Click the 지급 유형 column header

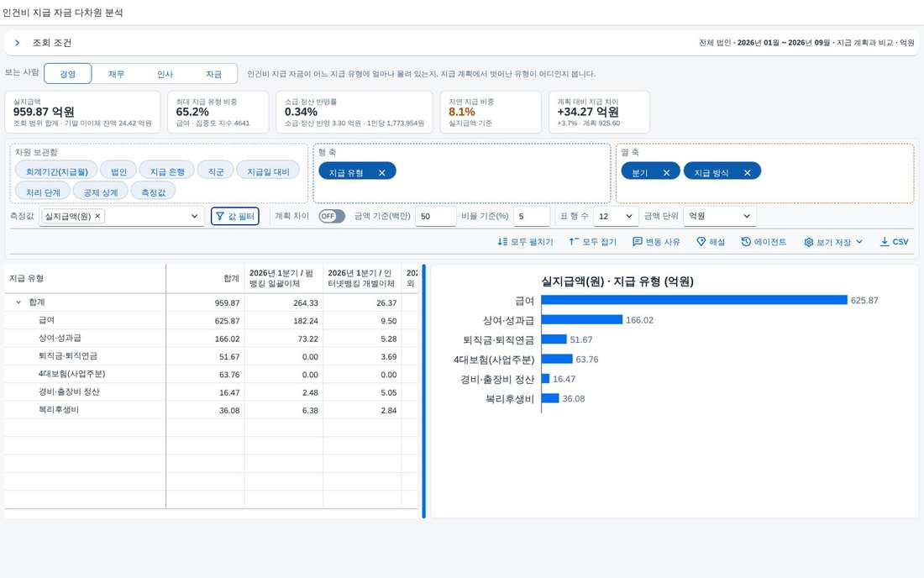(85, 279)
